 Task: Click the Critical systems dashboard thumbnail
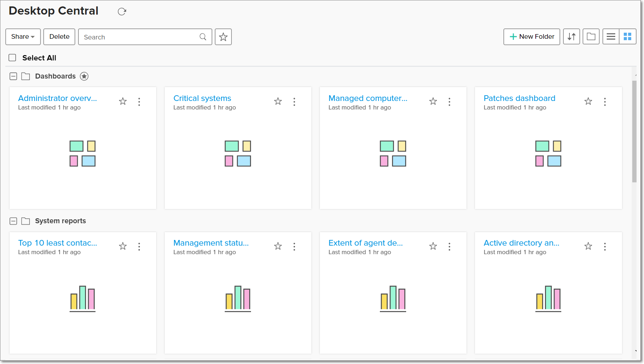coord(238,154)
